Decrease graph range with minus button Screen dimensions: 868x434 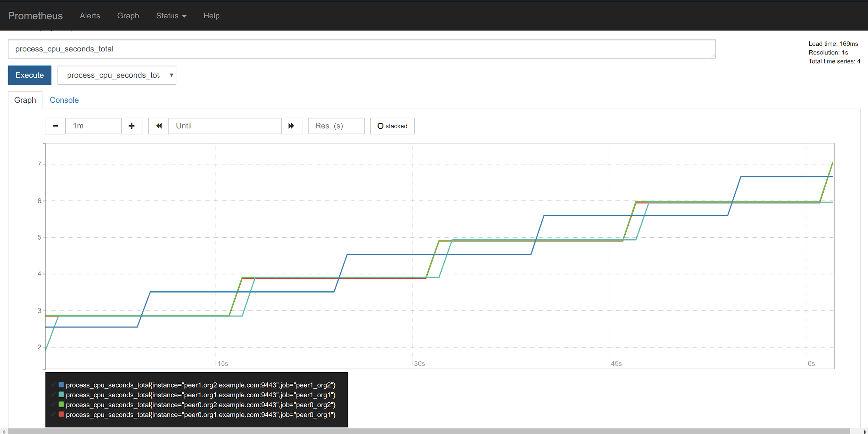(55, 126)
